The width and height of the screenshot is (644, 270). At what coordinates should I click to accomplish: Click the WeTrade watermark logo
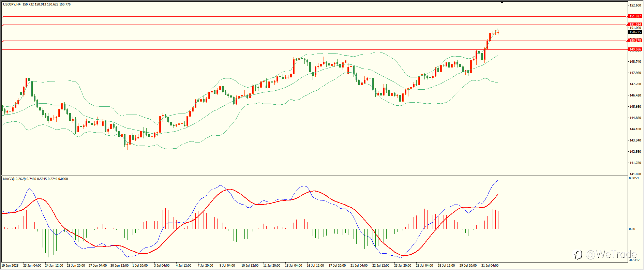(x=605, y=254)
